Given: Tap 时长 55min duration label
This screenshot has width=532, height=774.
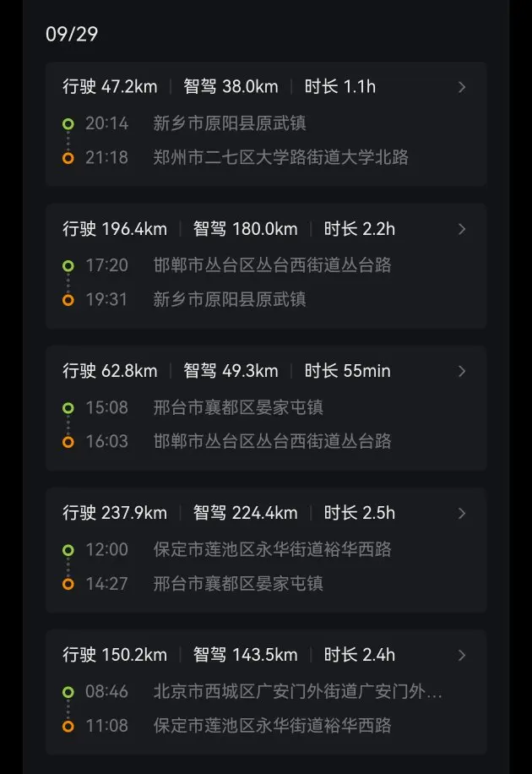Looking at the screenshot, I should [348, 371].
